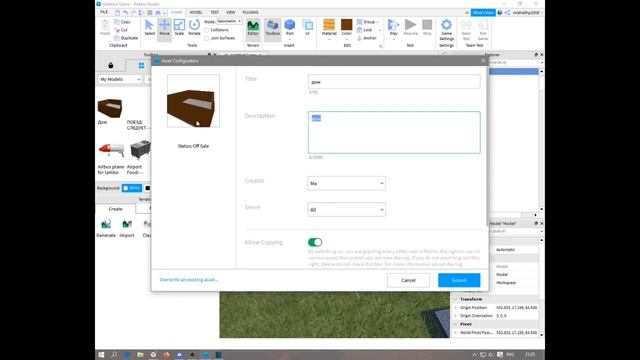Viewport: 640px width, 360px height.
Task: Select the White background option in Toolbox
Action: (132, 188)
